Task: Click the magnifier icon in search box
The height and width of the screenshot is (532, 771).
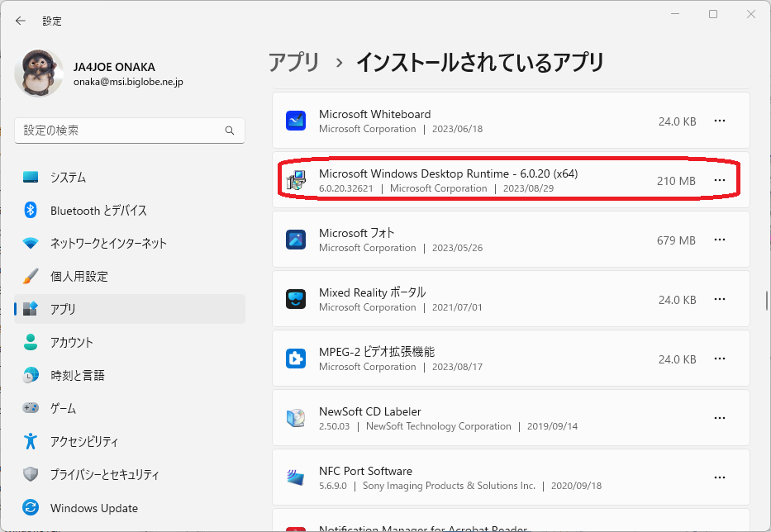Action: point(230,131)
